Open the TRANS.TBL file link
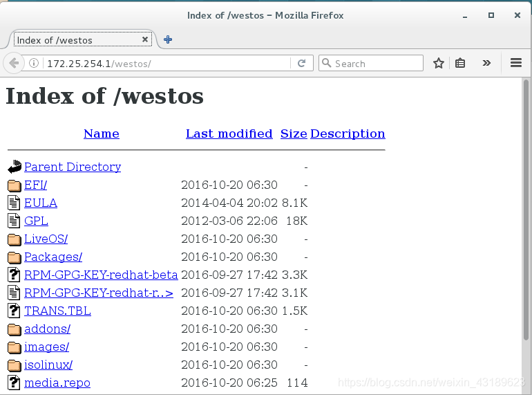Screen dimensions: 532x395 57,311
